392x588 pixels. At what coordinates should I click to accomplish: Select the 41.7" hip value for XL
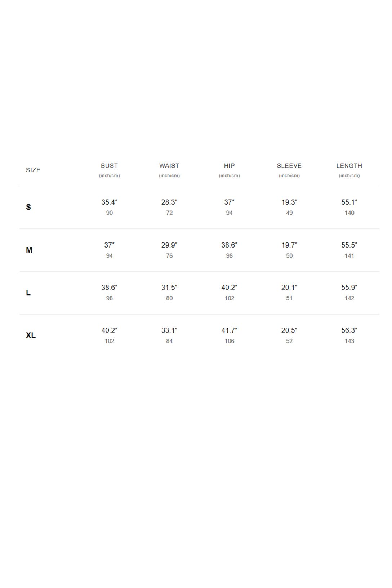pyautogui.click(x=229, y=330)
